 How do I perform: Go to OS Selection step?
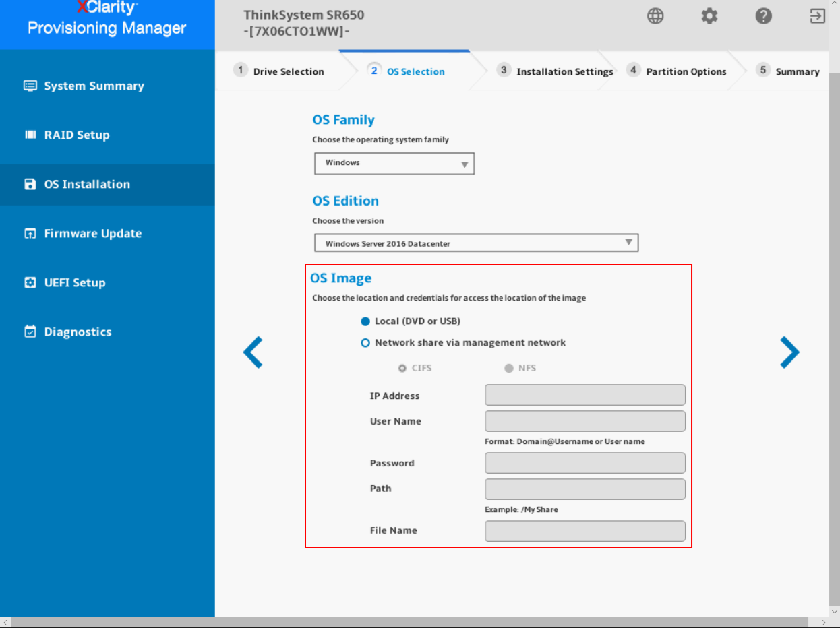tap(406, 71)
